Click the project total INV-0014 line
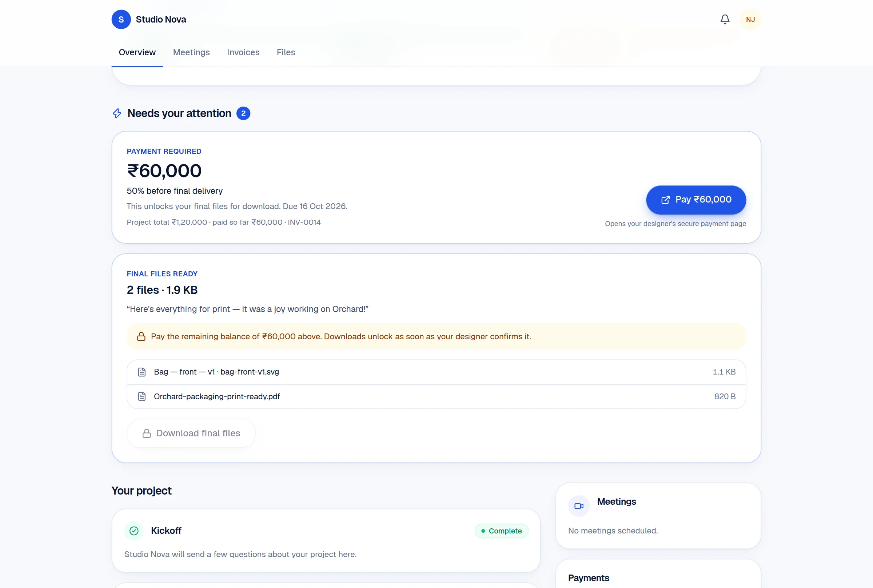This screenshot has width=873, height=588. [x=223, y=222]
